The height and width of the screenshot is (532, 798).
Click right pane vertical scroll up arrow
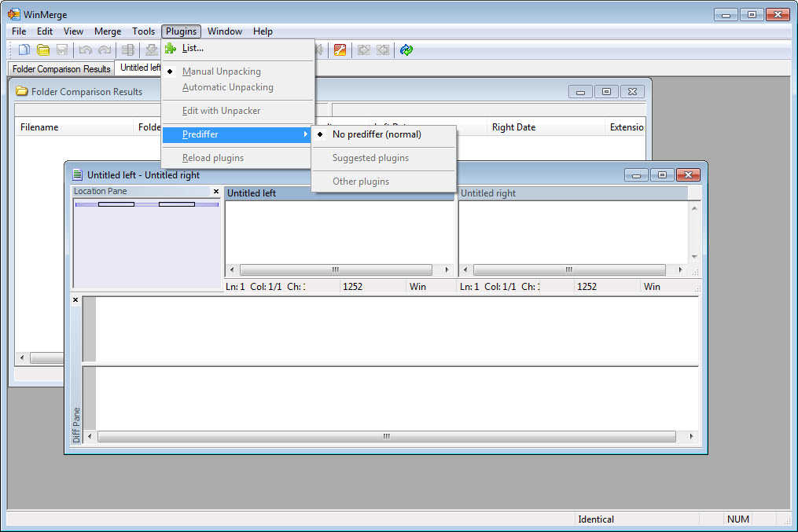click(x=695, y=208)
